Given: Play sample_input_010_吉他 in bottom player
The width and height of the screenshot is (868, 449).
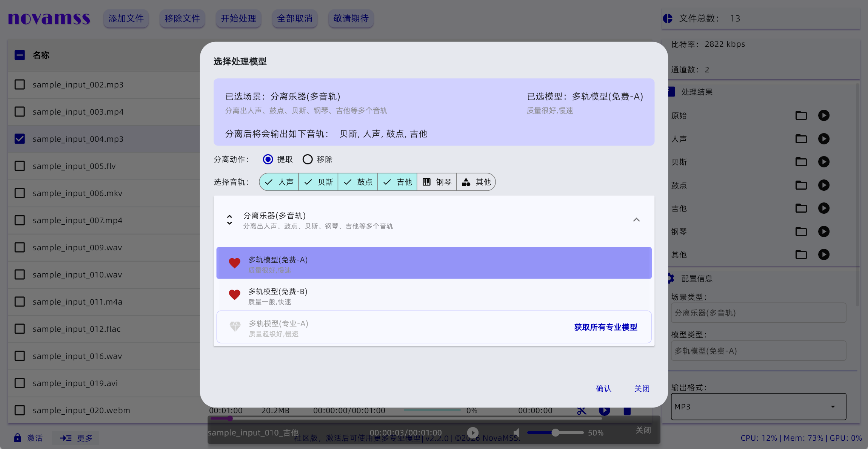Looking at the screenshot, I should click(x=472, y=432).
